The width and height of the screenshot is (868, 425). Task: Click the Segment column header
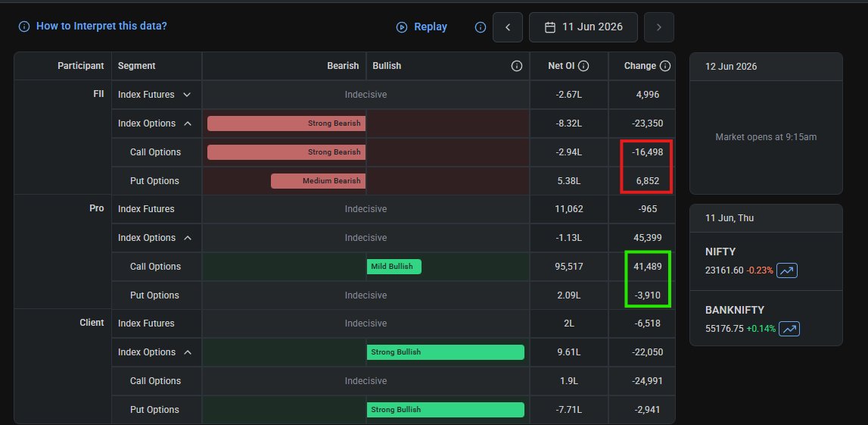coord(137,66)
